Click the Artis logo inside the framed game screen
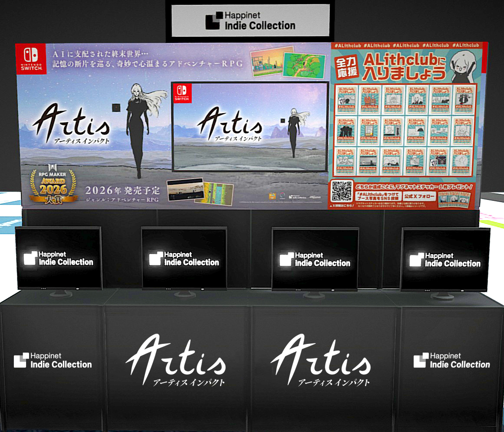Screen dimensions: 504x432 click(230, 125)
